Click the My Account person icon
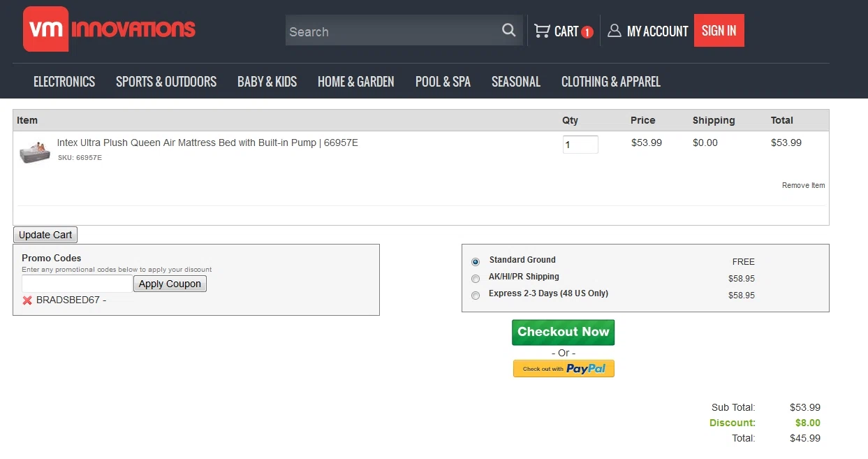Image resolution: width=868 pixels, height=459 pixels. 615,31
